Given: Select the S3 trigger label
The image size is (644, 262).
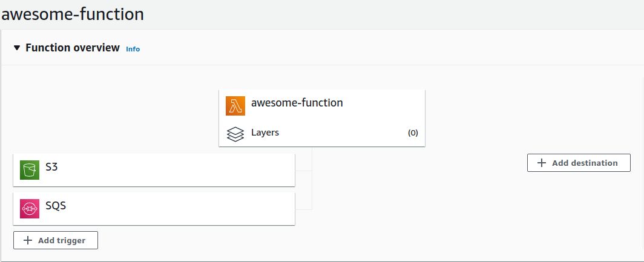Looking at the screenshot, I should pyautogui.click(x=51, y=167).
